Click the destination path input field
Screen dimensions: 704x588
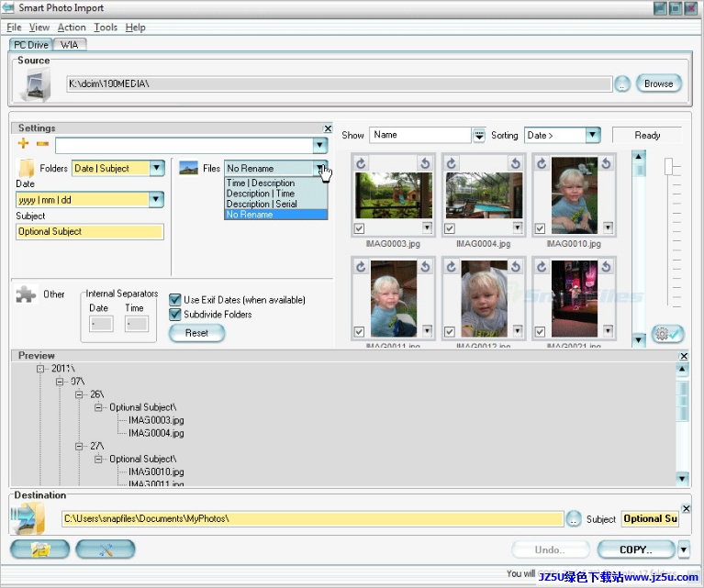point(312,519)
